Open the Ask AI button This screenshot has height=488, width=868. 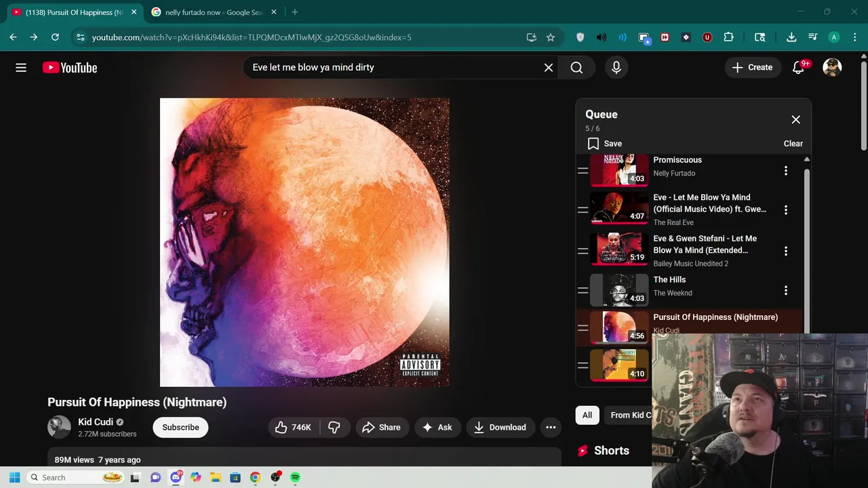tap(437, 428)
